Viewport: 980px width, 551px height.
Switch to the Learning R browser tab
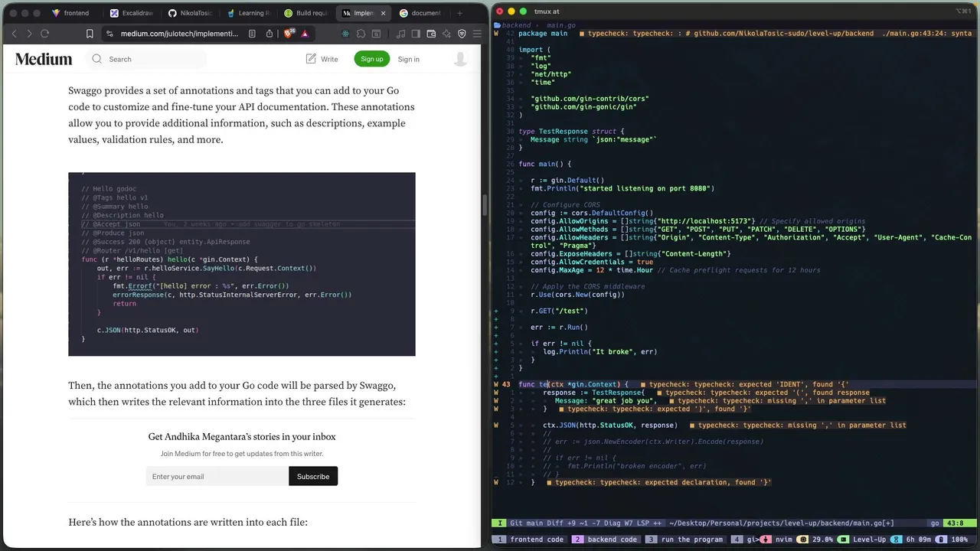248,13
